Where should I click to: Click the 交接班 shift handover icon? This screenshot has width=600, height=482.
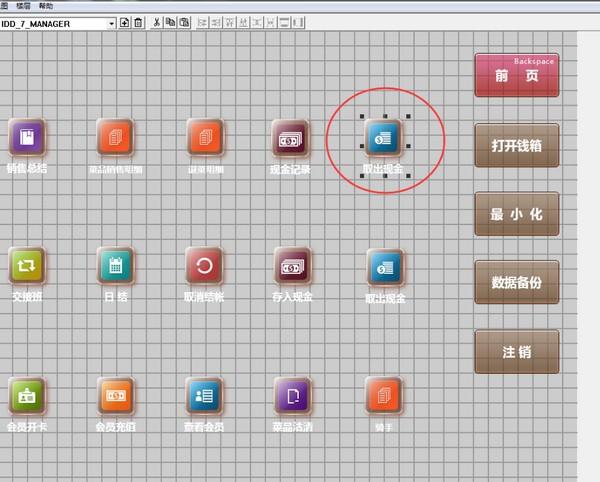[27, 265]
